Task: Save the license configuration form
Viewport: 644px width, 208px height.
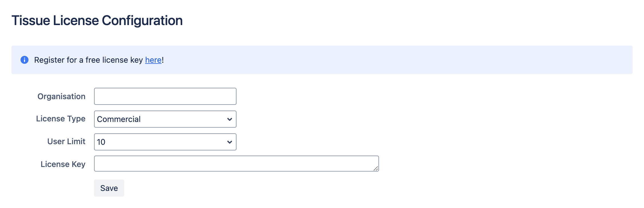Action: pyautogui.click(x=109, y=188)
